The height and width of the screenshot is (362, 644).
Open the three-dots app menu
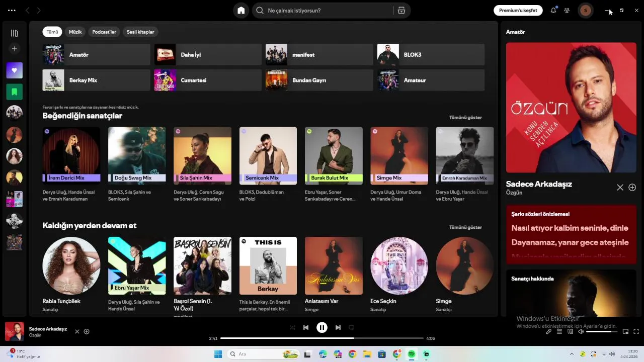(12, 10)
